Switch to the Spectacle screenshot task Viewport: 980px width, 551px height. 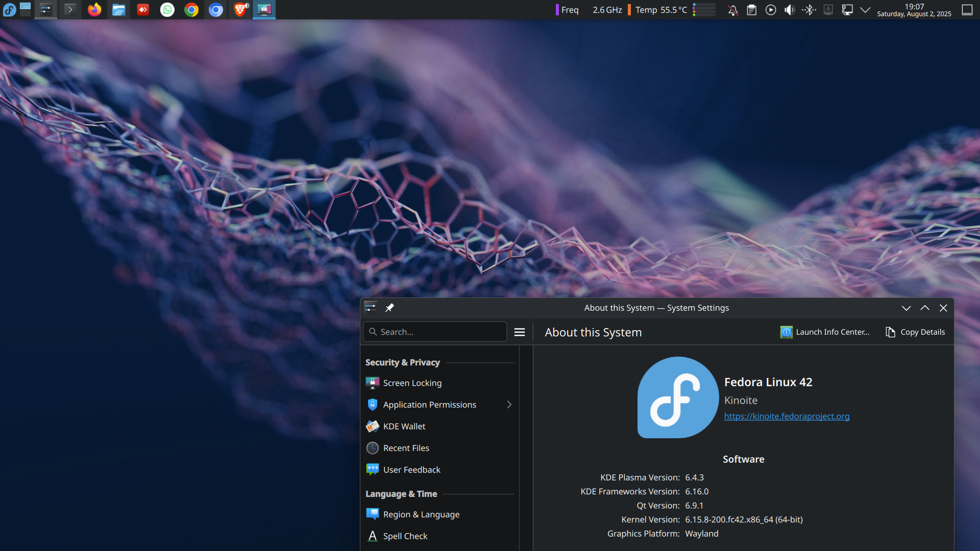(264, 9)
